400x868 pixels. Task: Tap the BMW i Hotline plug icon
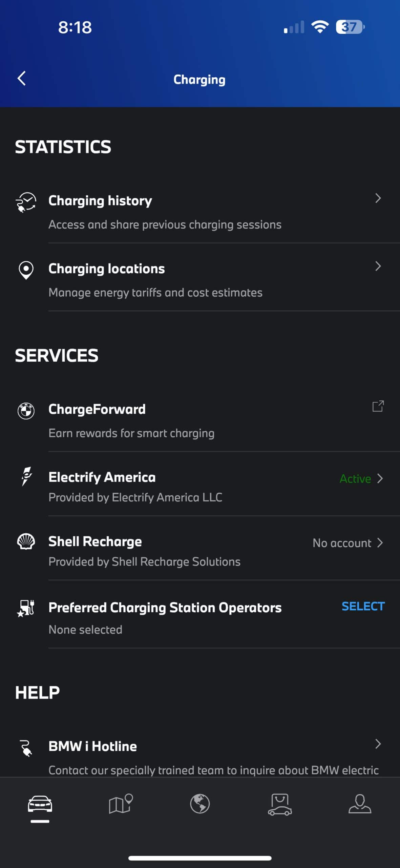pyautogui.click(x=26, y=748)
